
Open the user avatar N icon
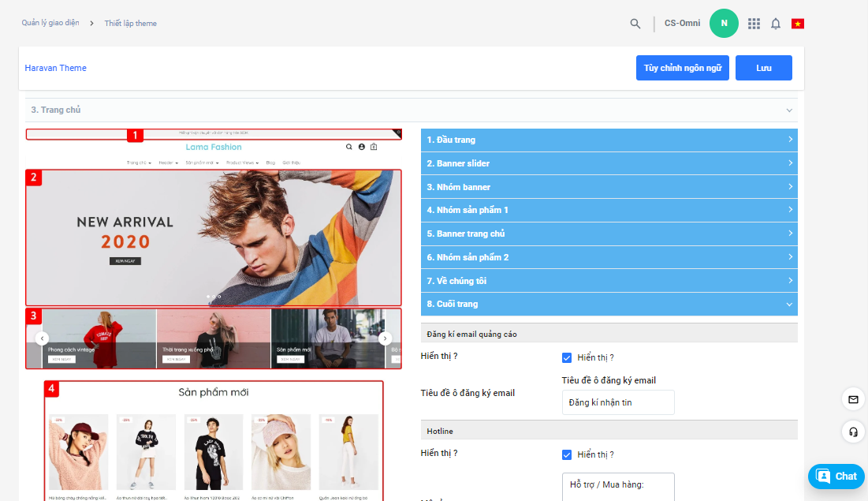click(724, 24)
